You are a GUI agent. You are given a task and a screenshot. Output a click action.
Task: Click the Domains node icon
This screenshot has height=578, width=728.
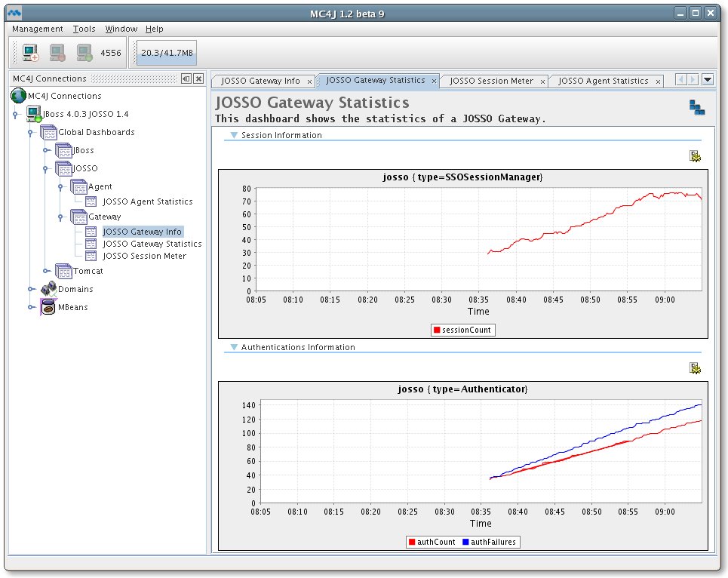pos(48,289)
